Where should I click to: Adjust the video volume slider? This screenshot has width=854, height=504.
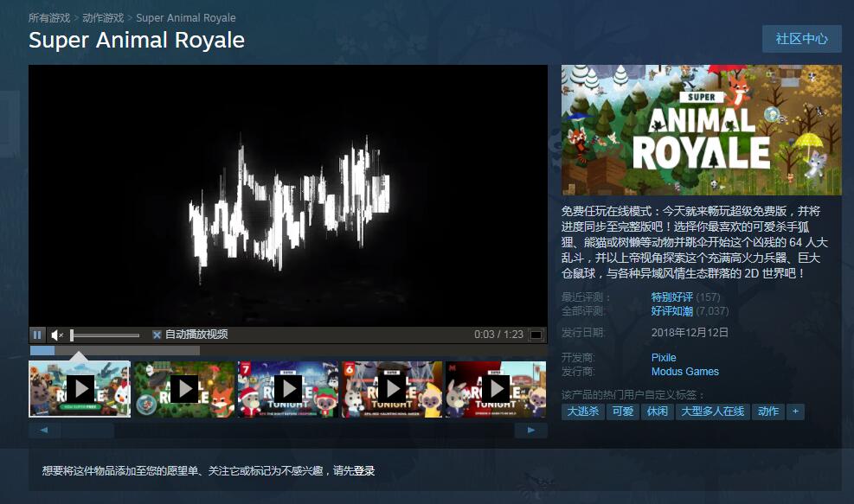click(105, 335)
